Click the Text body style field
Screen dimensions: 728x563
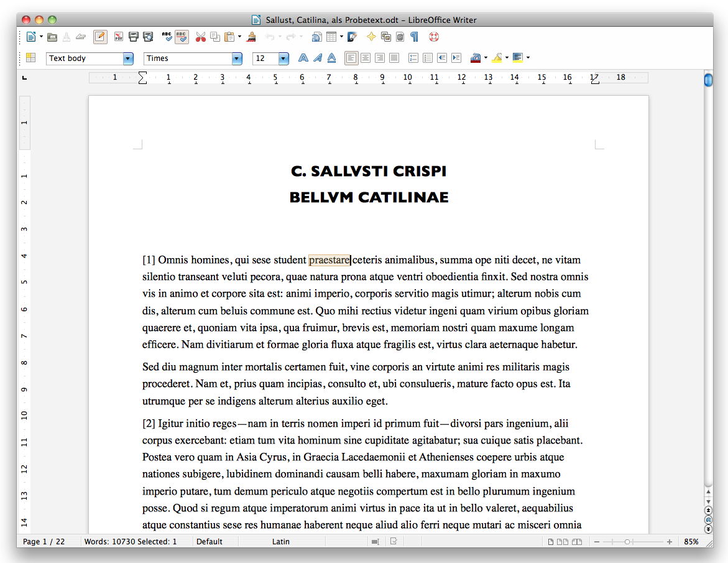click(x=85, y=58)
